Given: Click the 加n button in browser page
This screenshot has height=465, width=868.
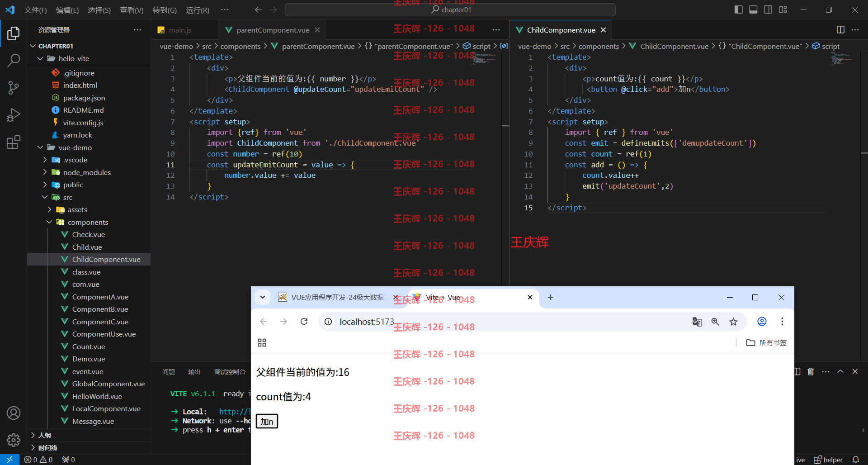Looking at the screenshot, I should (267, 422).
